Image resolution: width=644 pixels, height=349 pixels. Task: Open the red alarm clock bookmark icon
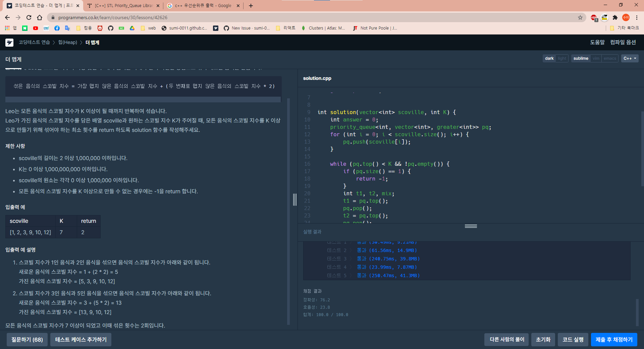[100, 28]
